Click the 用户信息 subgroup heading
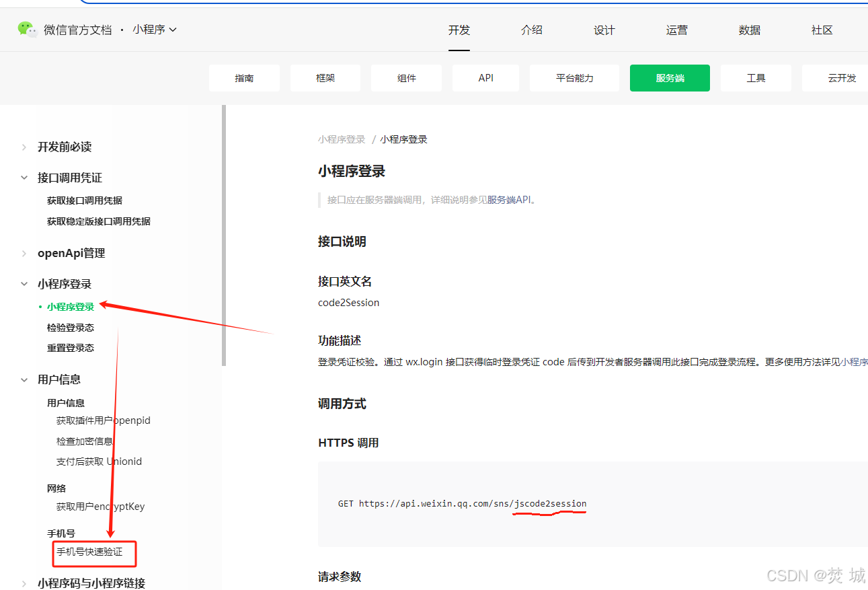868x590 pixels. 66,403
